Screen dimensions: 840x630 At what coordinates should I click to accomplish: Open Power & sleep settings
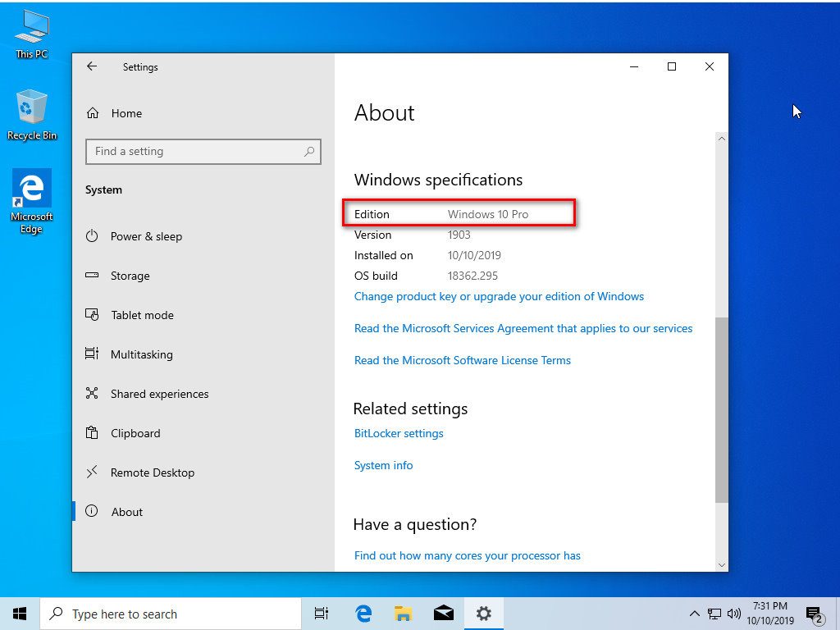(134, 236)
